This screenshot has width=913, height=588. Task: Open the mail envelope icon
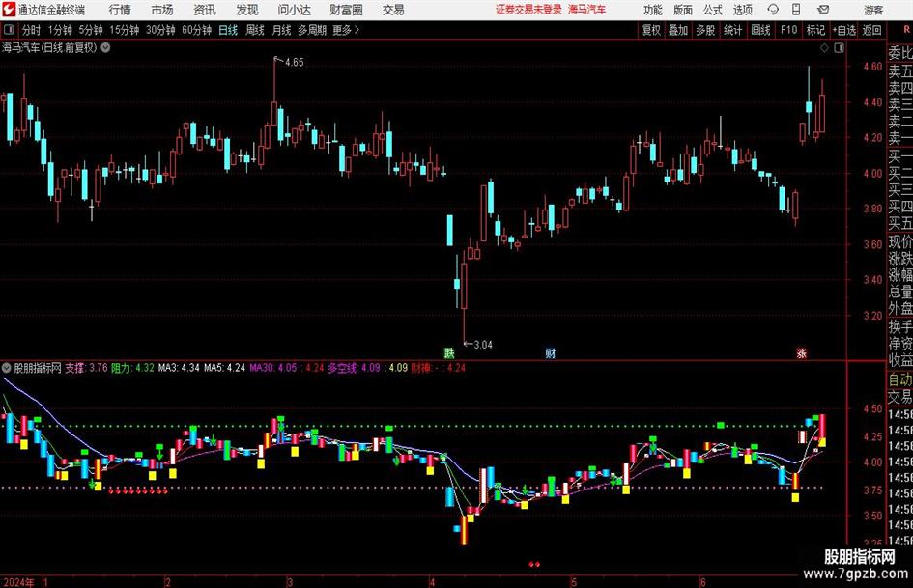pos(823,10)
